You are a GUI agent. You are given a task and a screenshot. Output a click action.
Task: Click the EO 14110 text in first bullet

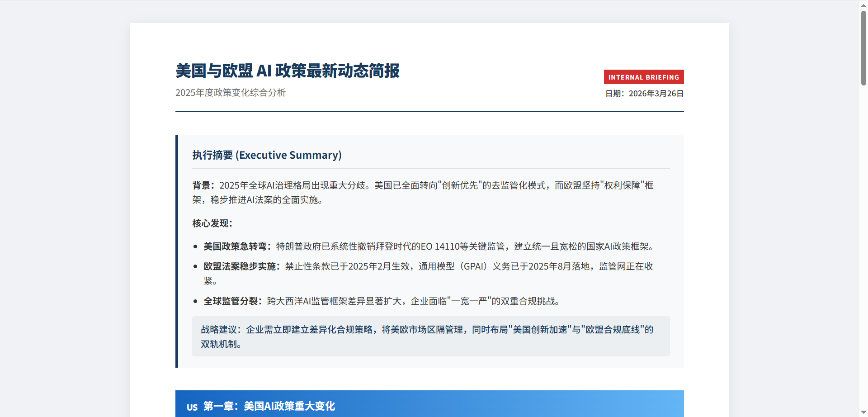point(440,246)
